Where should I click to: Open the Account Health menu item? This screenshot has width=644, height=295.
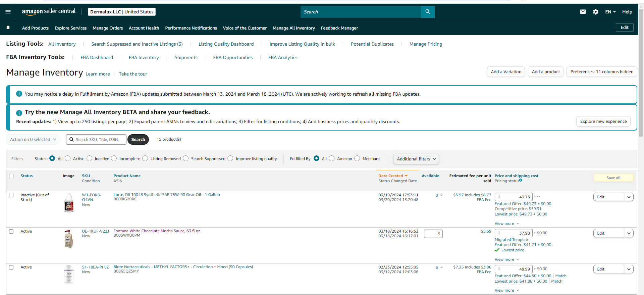point(144,28)
